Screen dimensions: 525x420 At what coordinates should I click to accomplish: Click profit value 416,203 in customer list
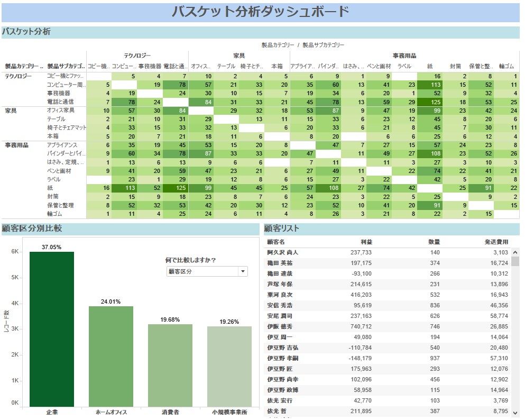coord(361,295)
